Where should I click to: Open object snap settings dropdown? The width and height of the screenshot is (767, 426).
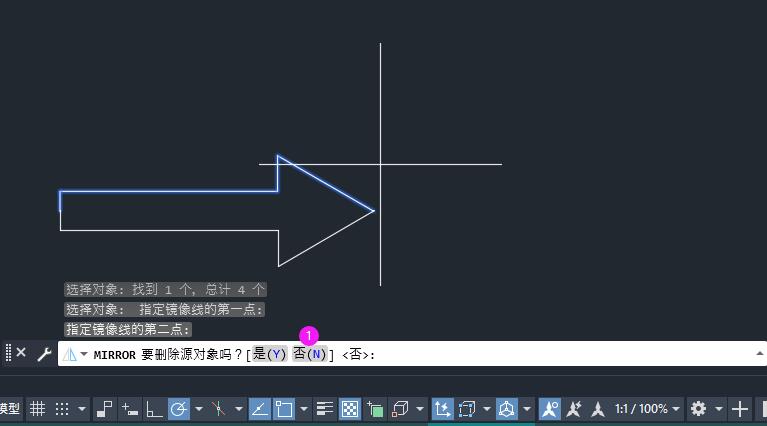pos(304,408)
